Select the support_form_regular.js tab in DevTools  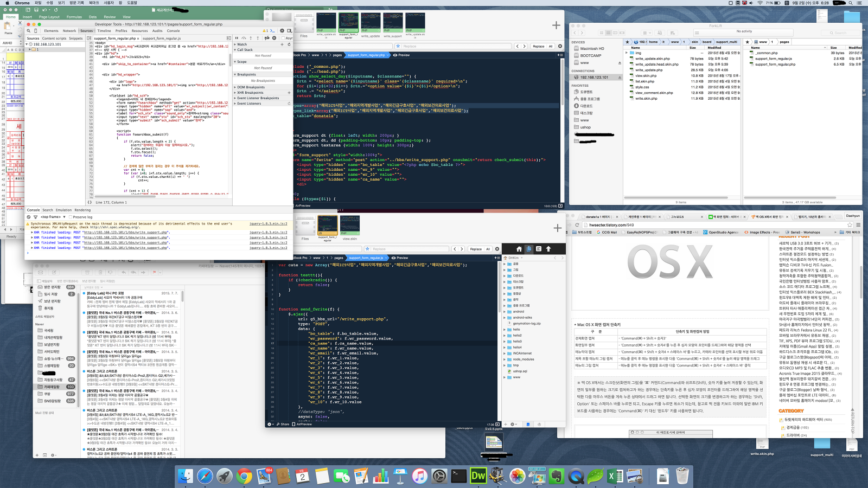[x=162, y=38]
